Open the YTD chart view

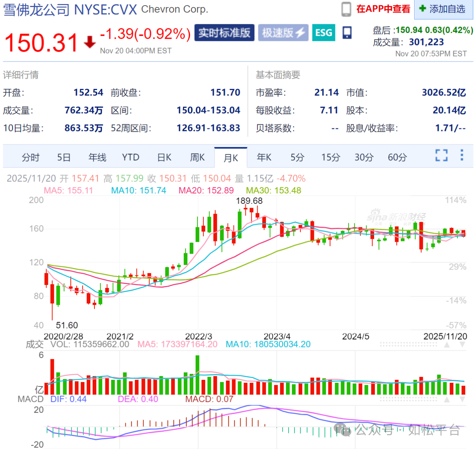(x=131, y=157)
